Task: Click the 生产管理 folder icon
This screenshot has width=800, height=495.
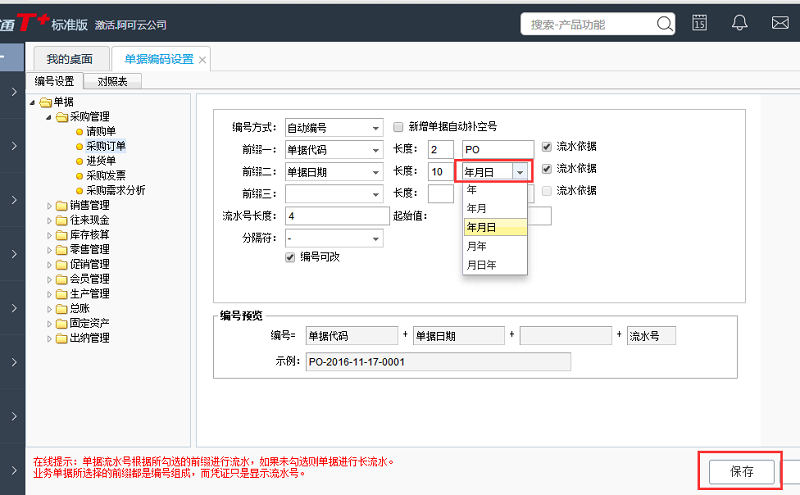Action: (x=62, y=294)
